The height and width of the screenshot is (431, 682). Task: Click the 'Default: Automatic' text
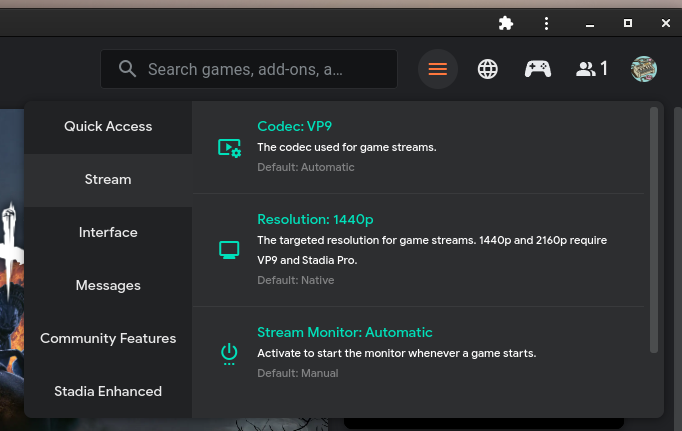point(306,167)
